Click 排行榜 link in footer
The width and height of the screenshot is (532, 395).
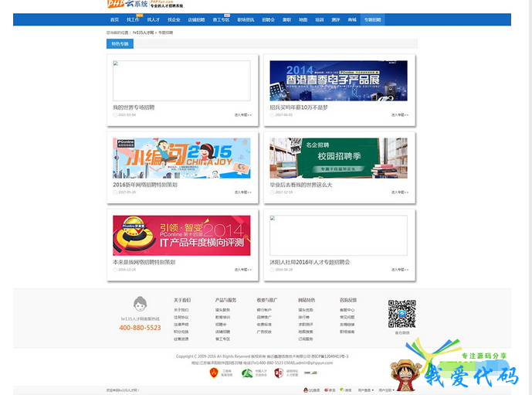pos(303,317)
